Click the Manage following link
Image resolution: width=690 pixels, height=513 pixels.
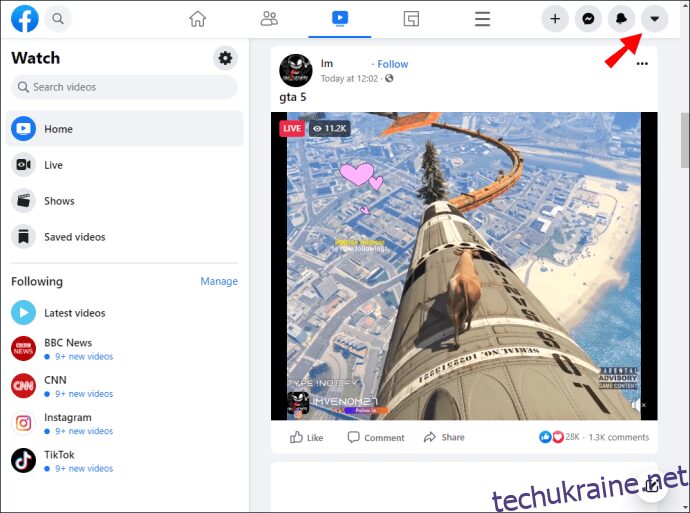219,281
